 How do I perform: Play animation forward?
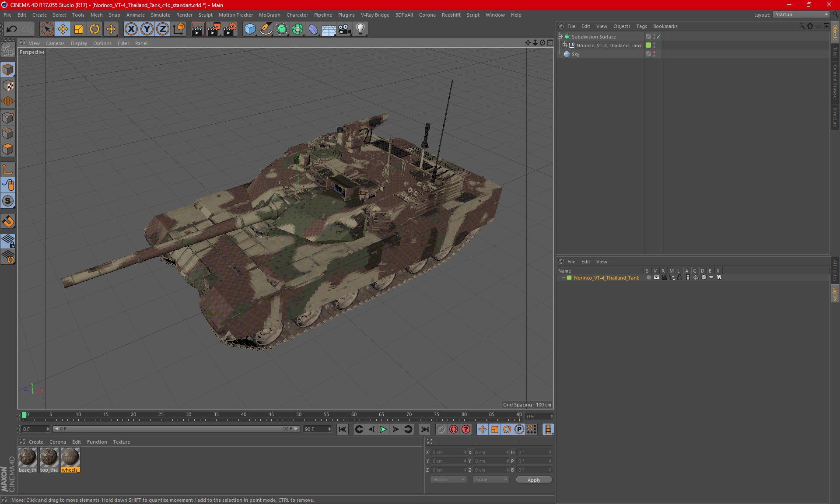[383, 429]
